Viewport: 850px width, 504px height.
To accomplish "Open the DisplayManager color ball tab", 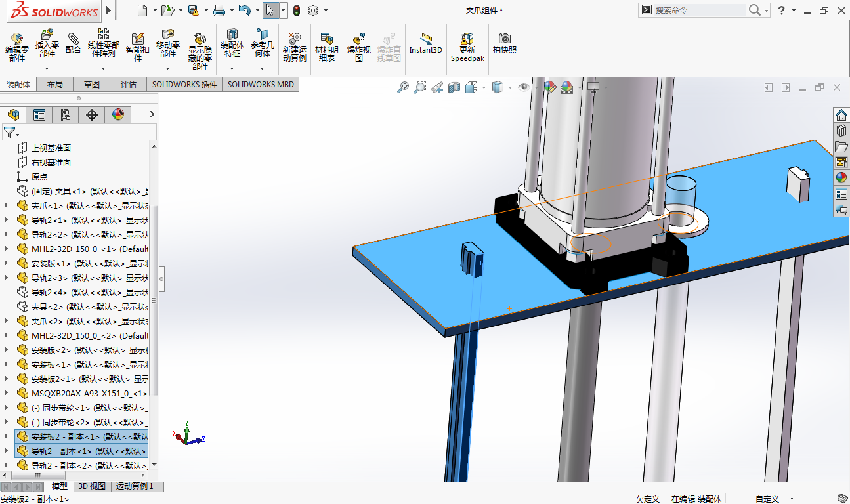I will (x=118, y=115).
